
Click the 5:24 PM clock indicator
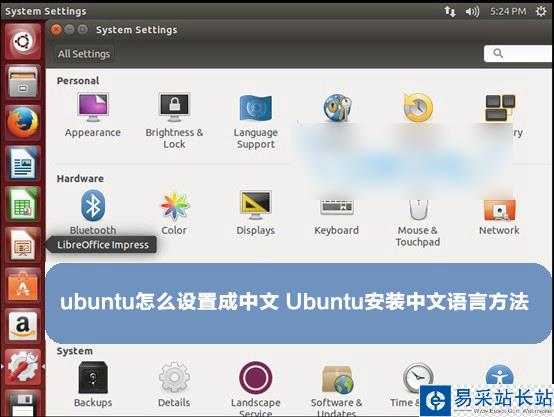(x=508, y=11)
